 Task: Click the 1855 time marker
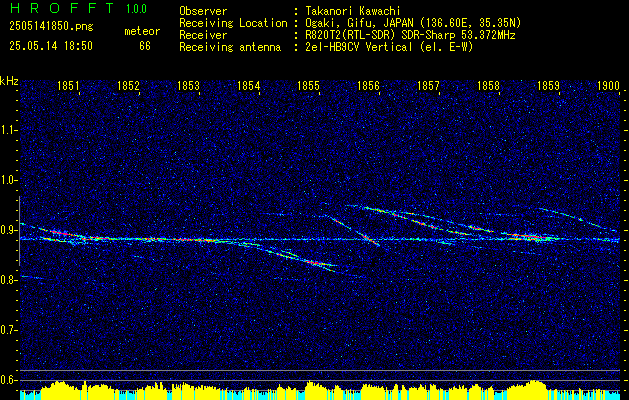click(308, 86)
